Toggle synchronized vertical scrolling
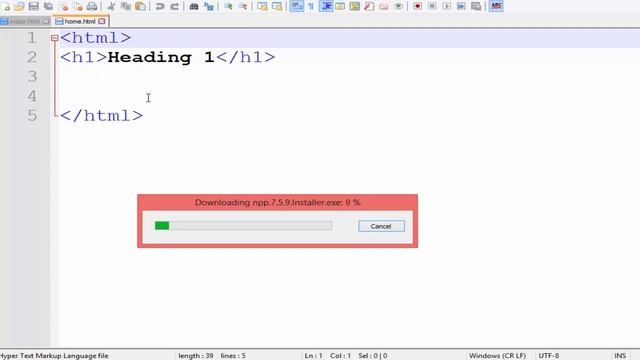 coord(262,6)
